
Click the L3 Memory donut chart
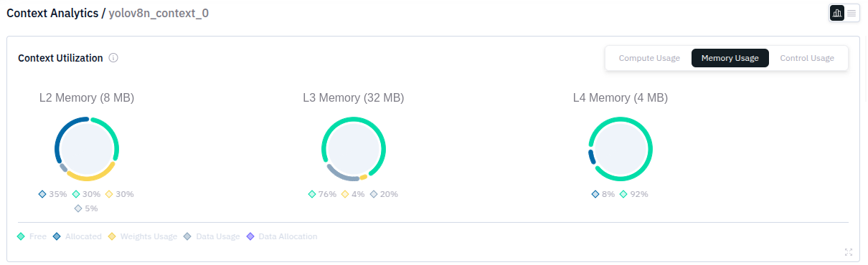[354, 149]
